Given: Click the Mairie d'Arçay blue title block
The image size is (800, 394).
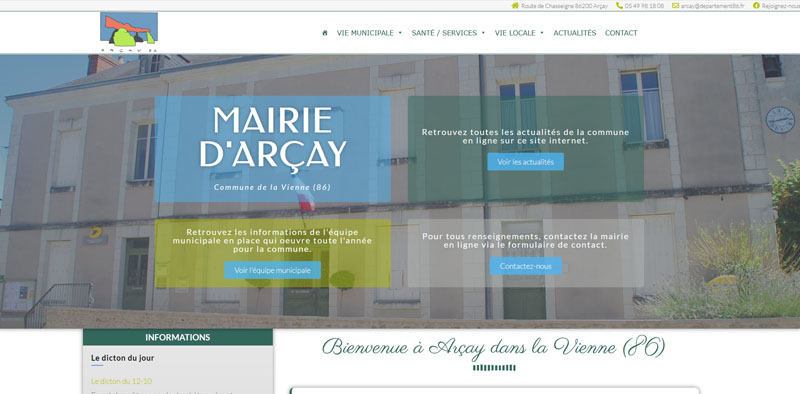Looking at the screenshot, I should [x=272, y=149].
